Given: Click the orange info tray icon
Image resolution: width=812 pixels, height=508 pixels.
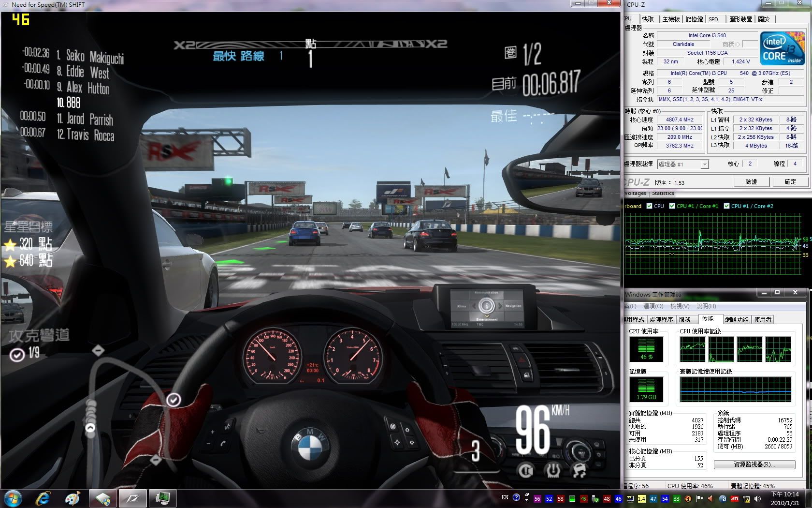Looking at the screenshot, I should 688,499.
